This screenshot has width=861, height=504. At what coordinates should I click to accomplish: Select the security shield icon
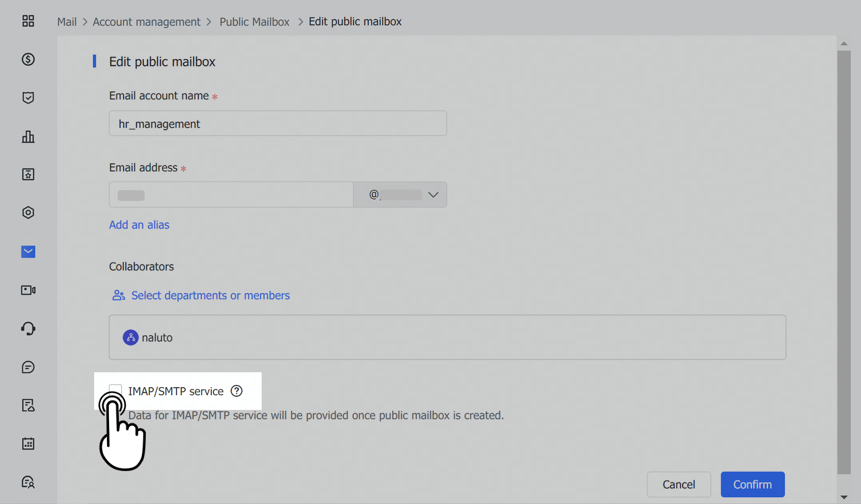(x=28, y=97)
